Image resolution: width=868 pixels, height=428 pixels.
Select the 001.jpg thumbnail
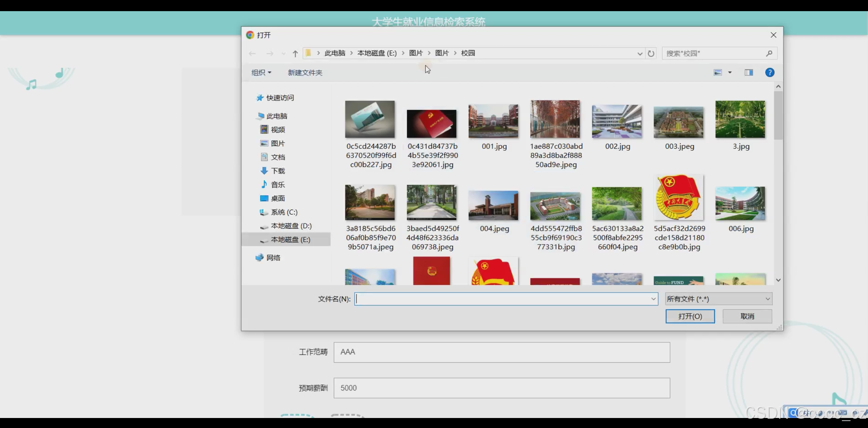[493, 121]
